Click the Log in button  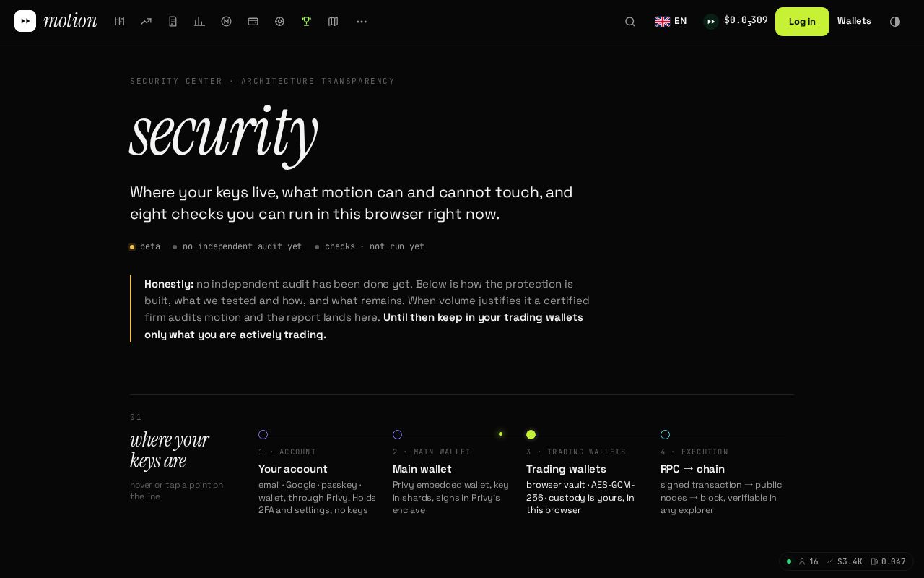tap(802, 22)
